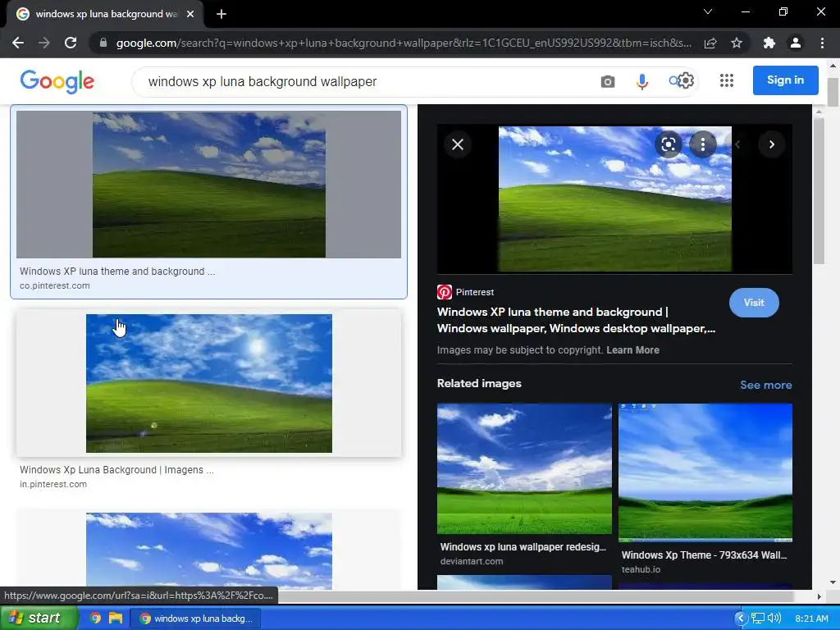
Task: Go to previous image with left chevron
Action: [x=737, y=144]
